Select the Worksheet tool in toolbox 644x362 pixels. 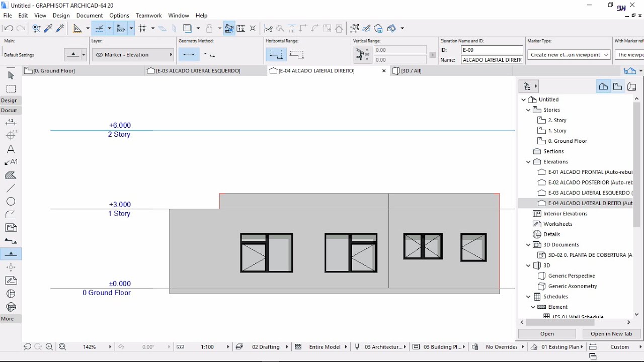click(x=11, y=281)
